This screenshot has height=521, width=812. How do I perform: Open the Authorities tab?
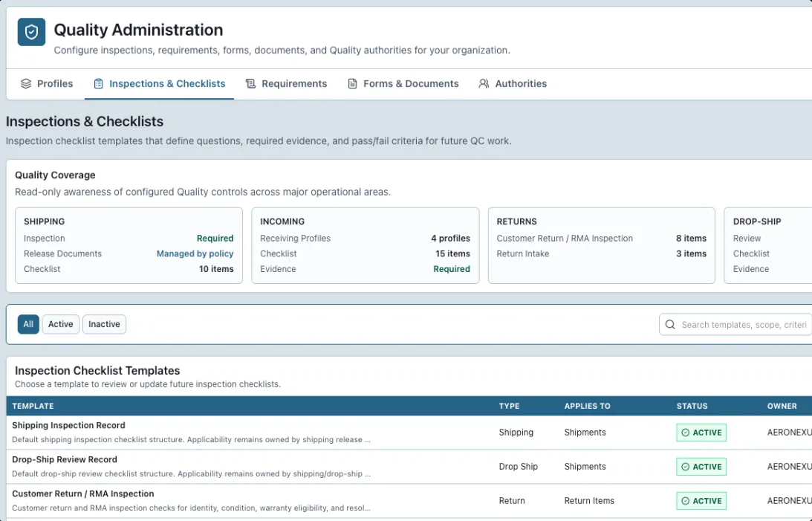click(x=513, y=83)
